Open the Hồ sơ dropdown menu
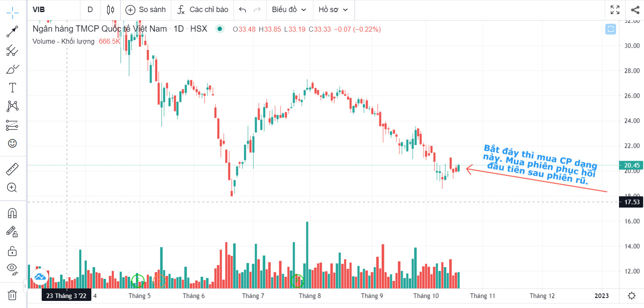 [333, 10]
